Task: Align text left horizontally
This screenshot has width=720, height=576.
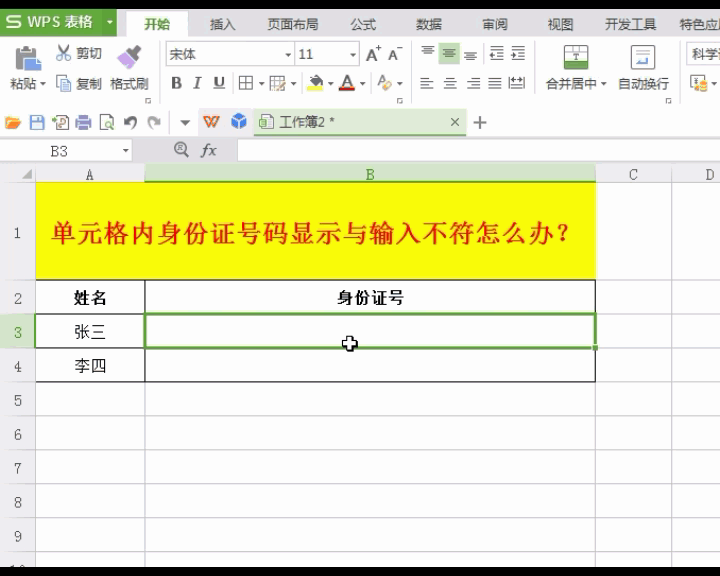Action: point(427,83)
